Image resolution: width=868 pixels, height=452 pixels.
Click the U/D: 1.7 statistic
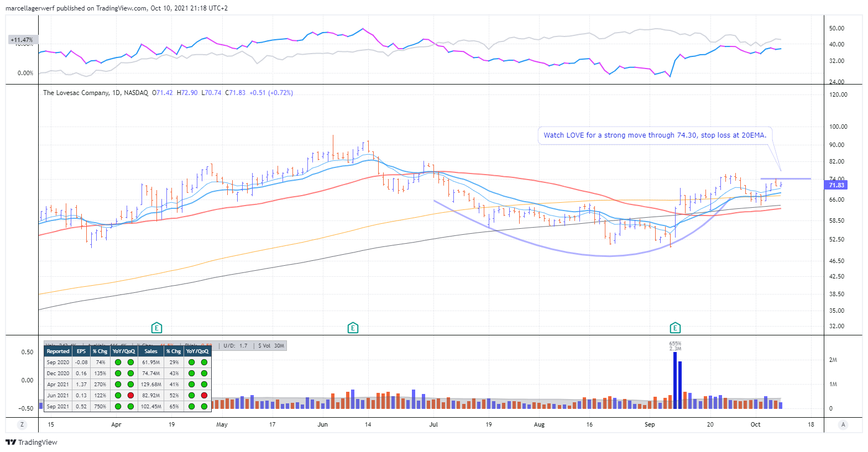[236, 346]
